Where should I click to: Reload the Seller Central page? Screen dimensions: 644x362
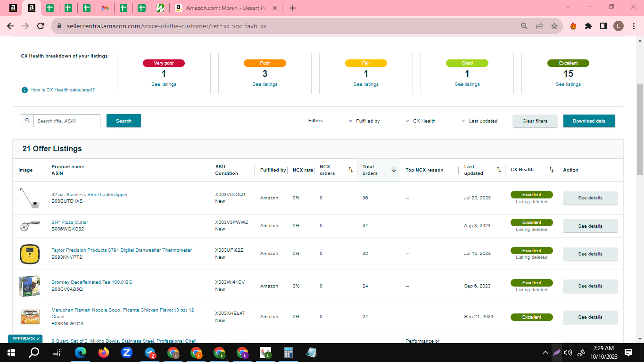(x=41, y=26)
